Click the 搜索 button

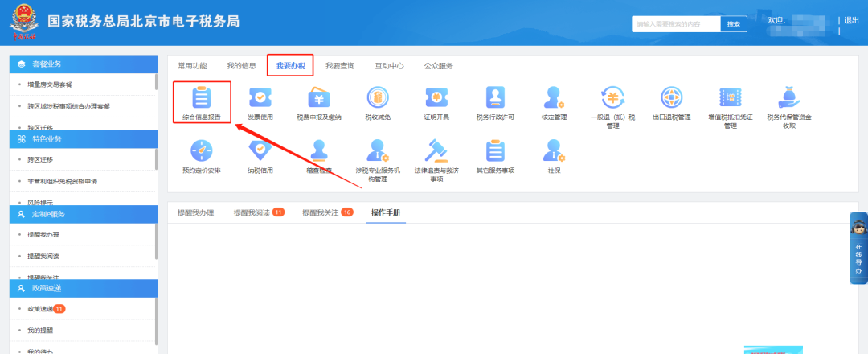click(x=734, y=24)
